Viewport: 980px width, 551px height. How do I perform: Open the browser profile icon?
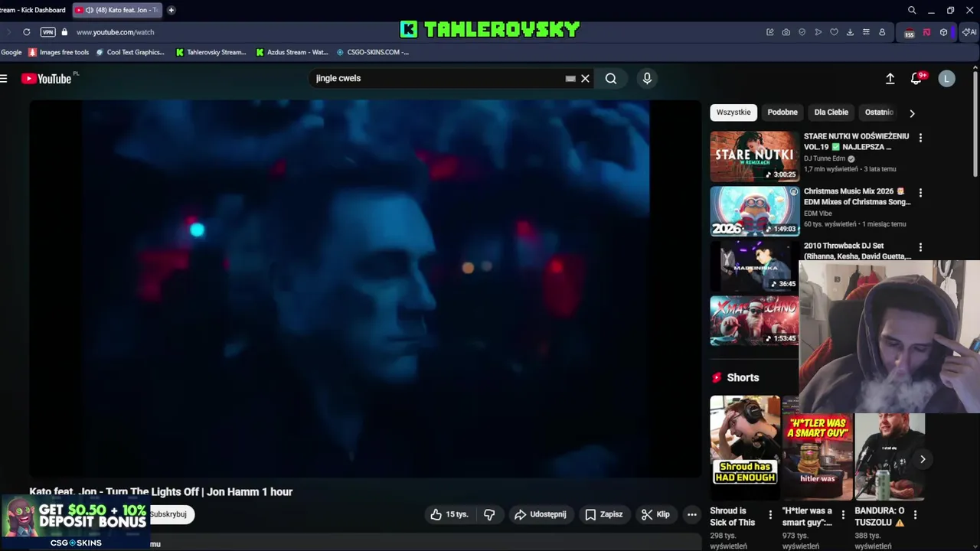[882, 32]
